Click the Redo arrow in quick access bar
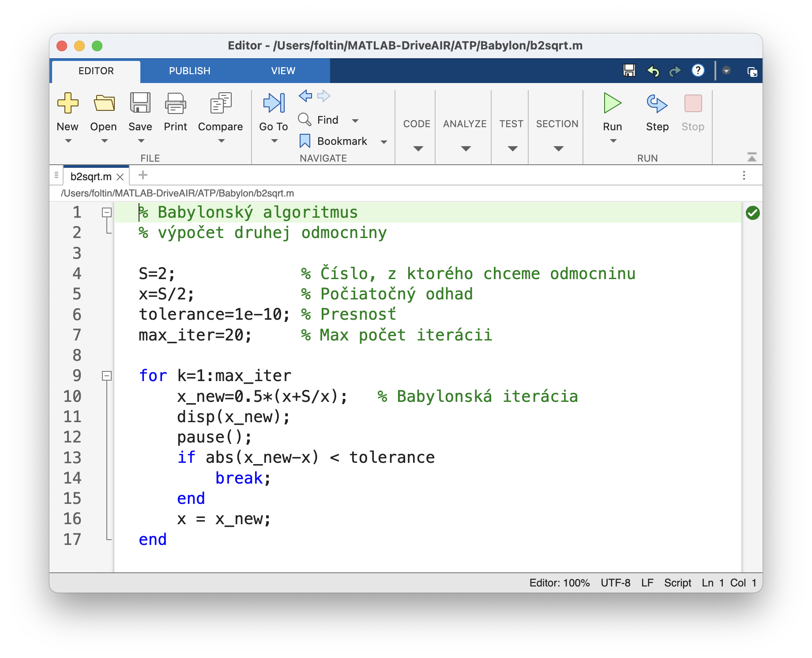Image resolution: width=812 pixels, height=658 pixels. pyautogui.click(x=675, y=71)
